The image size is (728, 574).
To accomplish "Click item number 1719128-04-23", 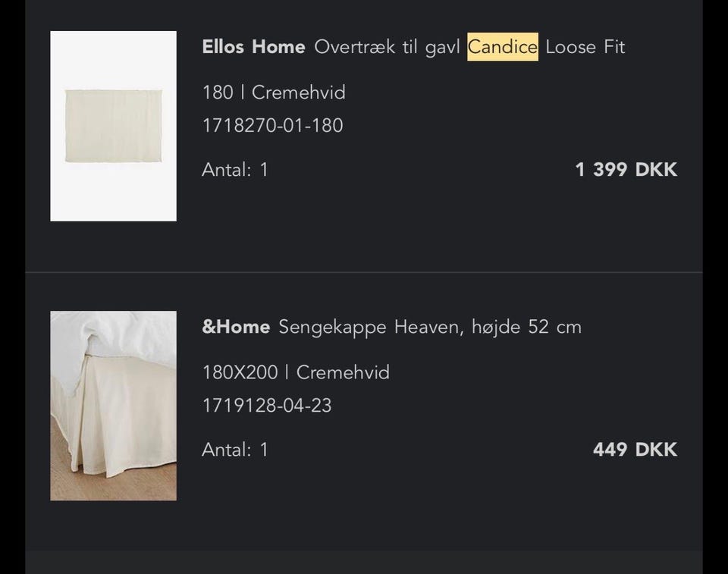I will 266,406.
